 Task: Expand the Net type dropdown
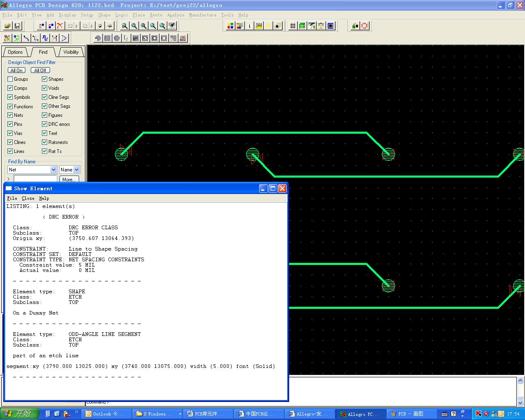(53, 170)
